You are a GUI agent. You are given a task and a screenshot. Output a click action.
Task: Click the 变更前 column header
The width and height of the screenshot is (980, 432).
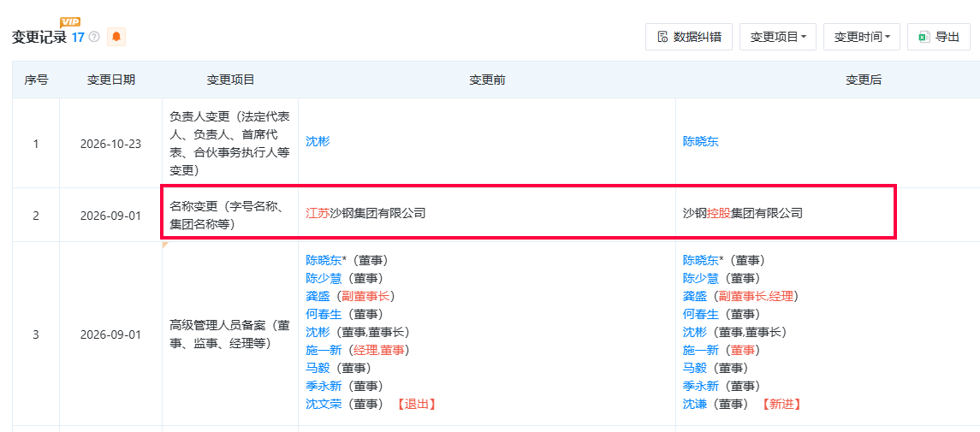click(487, 80)
